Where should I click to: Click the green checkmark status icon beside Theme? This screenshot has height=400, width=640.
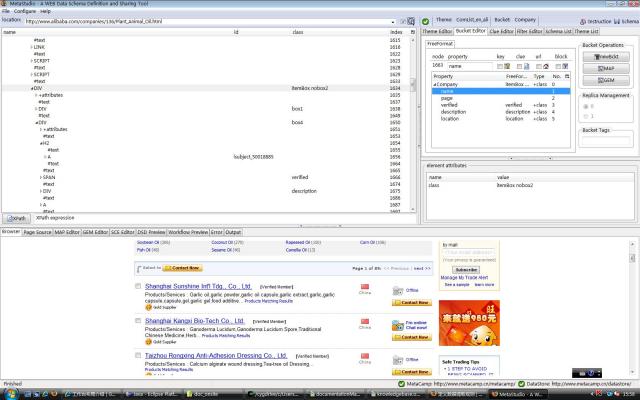pyautogui.click(x=425, y=21)
